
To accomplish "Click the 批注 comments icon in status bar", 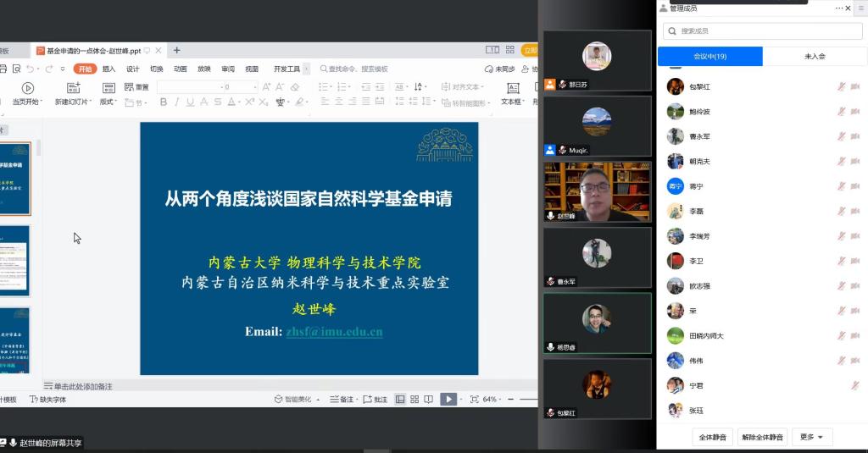I will click(x=376, y=400).
